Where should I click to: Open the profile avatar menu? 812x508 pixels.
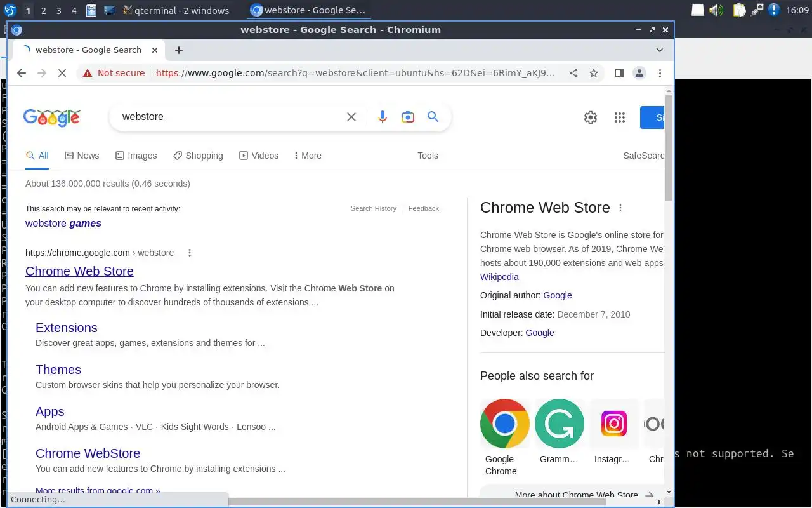639,73
